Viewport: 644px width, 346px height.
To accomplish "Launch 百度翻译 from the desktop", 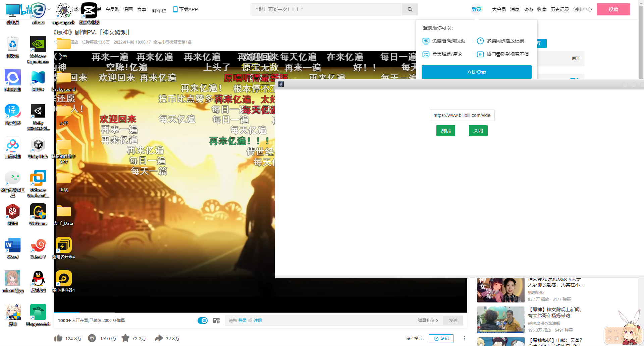I will coord(13,114).
